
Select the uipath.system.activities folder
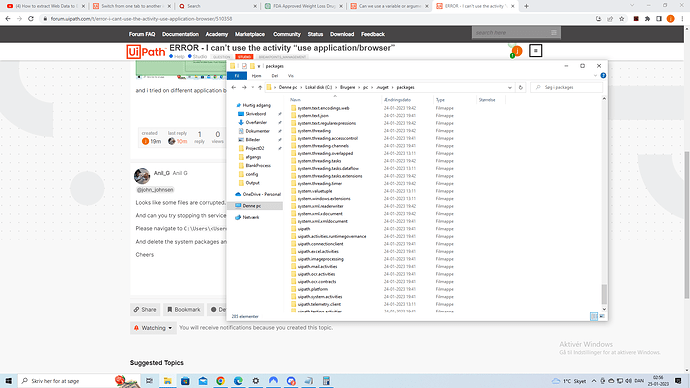(319, 297)
